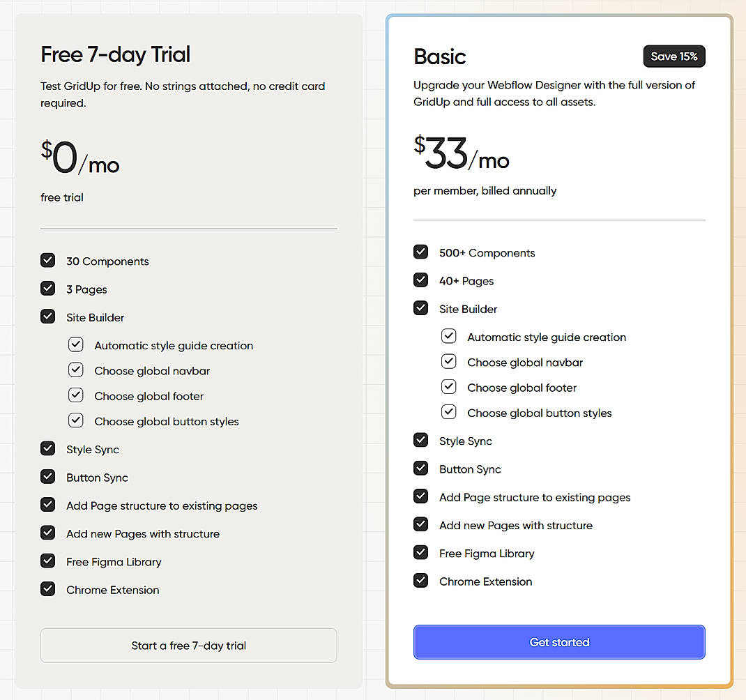Toggle Add Page structure to existing pages in Basic
The width and height of the screenshot is (746, 700).
(x=420, y=496)
